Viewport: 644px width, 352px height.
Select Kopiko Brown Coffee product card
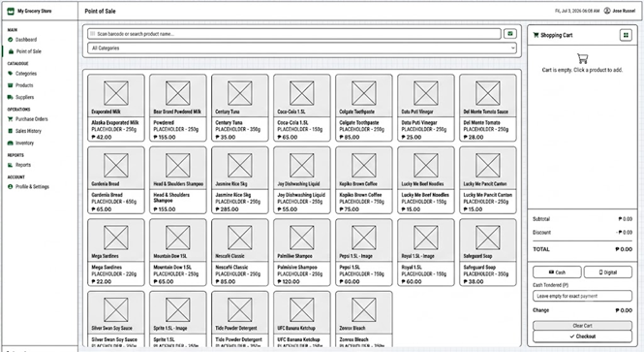tap(364, 180)
